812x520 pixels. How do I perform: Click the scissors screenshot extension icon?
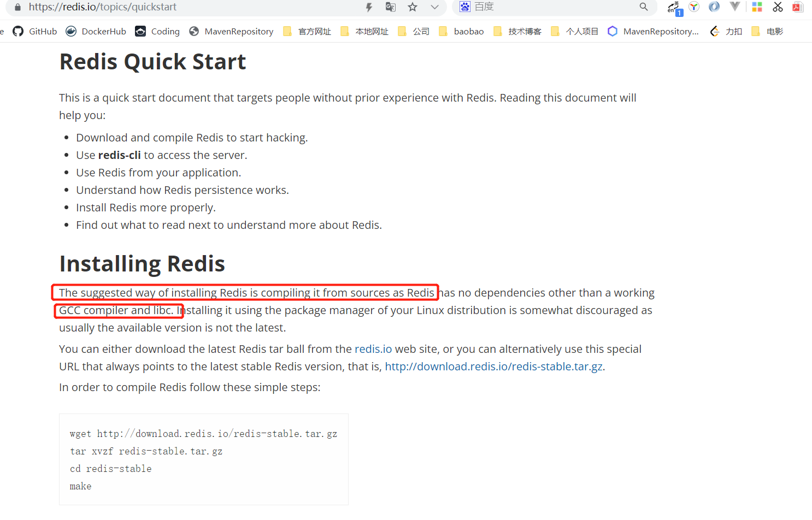tap(778, 7)
